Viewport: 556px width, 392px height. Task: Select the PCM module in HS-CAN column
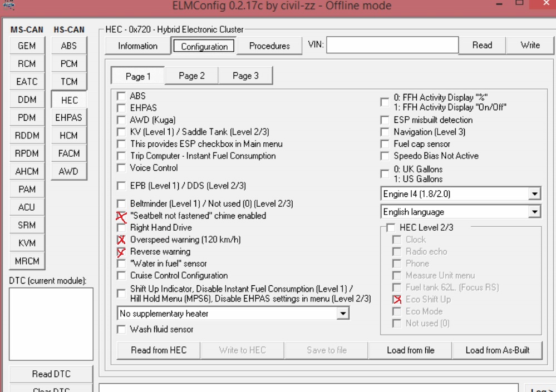(x=69, y=64)
